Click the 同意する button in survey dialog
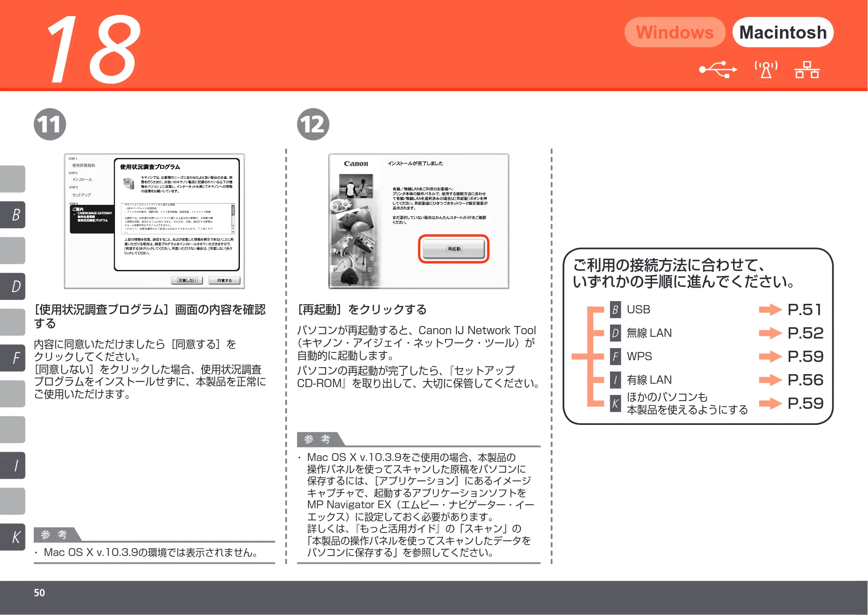Viewport: 868px width, 615px height. (224, 280)
